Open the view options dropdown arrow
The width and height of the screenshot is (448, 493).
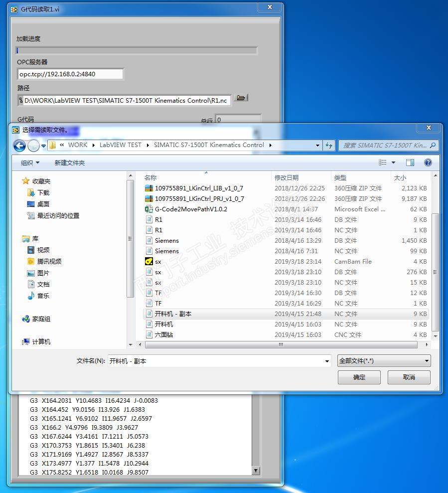[393, 163]
